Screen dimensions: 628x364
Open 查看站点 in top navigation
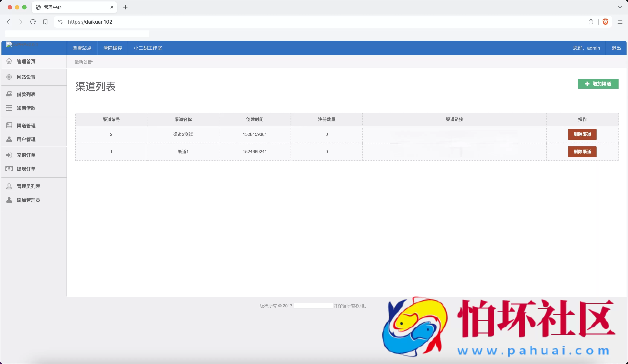click(82, 48)
